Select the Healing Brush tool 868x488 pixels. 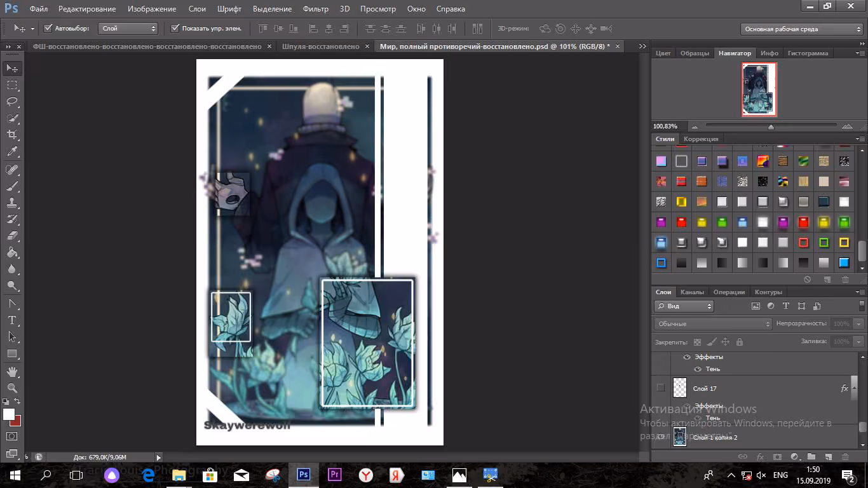12,170
